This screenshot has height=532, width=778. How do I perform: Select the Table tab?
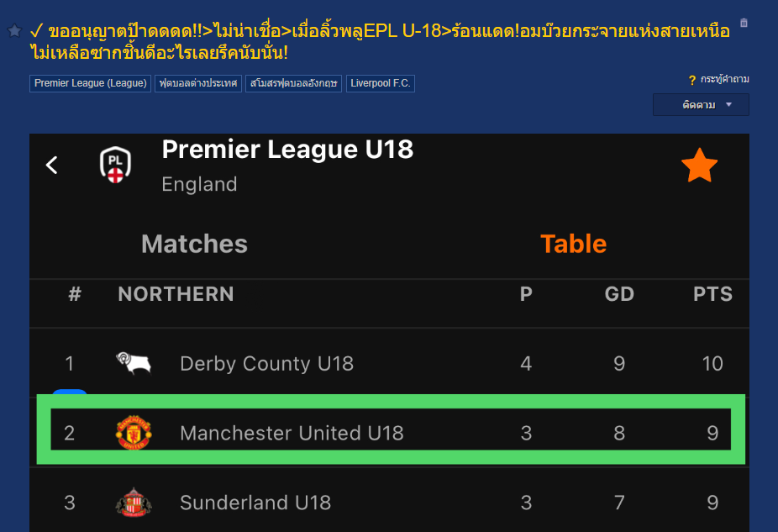point(573,244)
